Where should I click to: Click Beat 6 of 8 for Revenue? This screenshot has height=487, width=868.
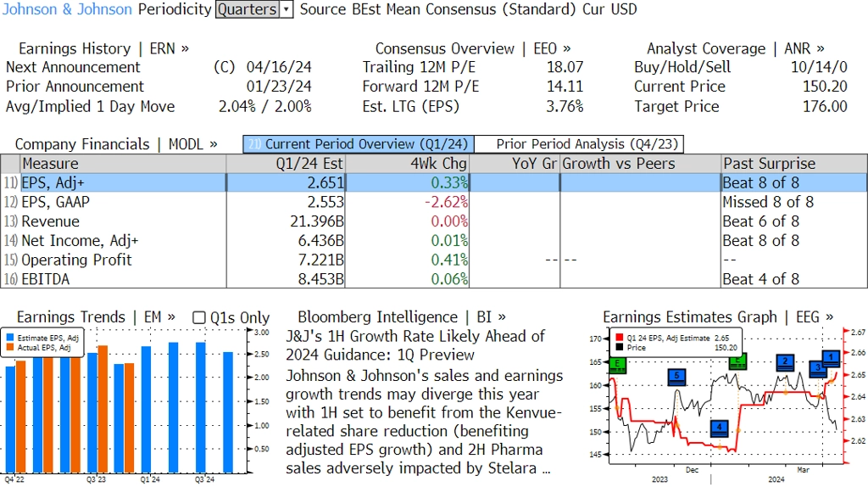click(760, 221)
